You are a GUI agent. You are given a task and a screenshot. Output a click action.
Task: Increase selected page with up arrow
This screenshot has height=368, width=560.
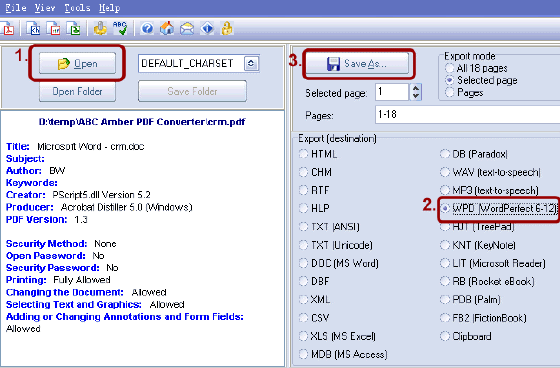(415, 88)
